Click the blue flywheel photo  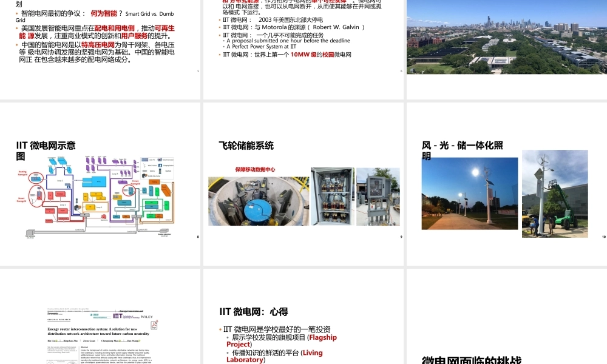259,201
